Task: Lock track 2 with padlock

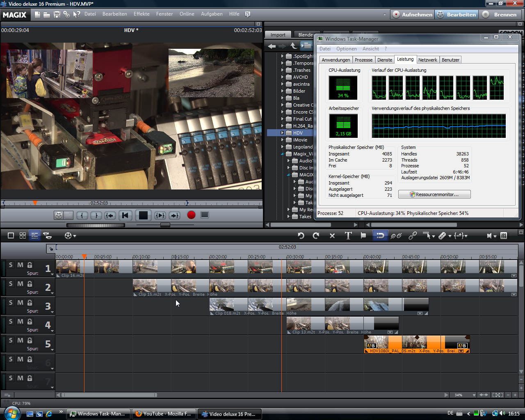Action: pyautogui.click(x=30, y=284)
